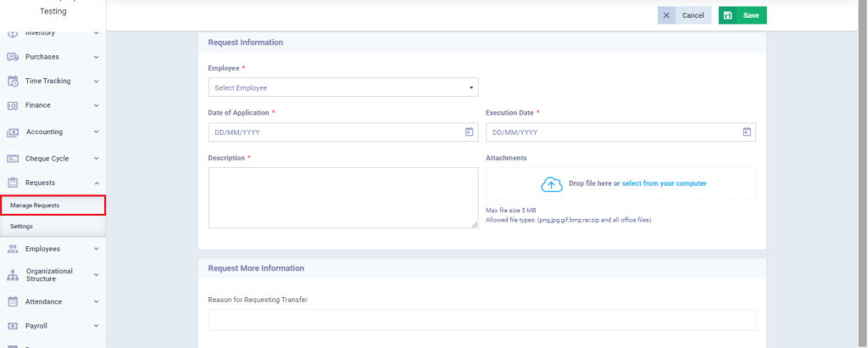Click 'select from your computer' link
Image resolution: width=868 pixels, height=348 pixels.
point(665,183)
